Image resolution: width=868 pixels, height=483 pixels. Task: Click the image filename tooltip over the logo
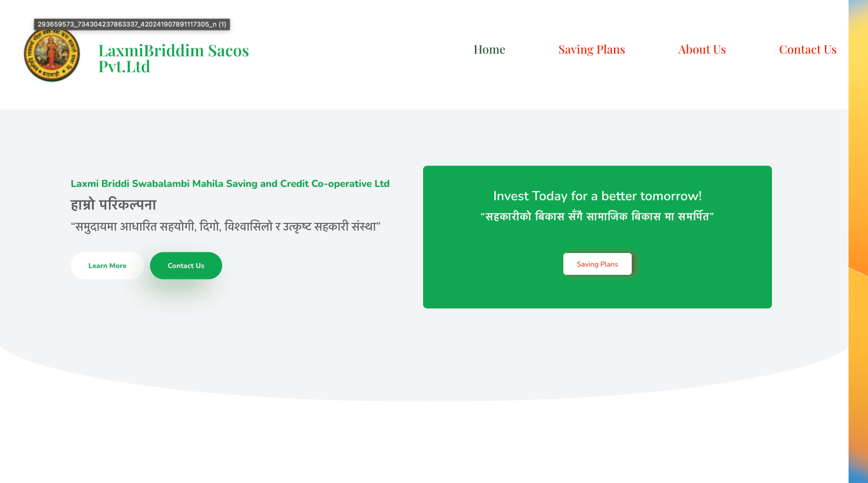(x=131, y=24)
